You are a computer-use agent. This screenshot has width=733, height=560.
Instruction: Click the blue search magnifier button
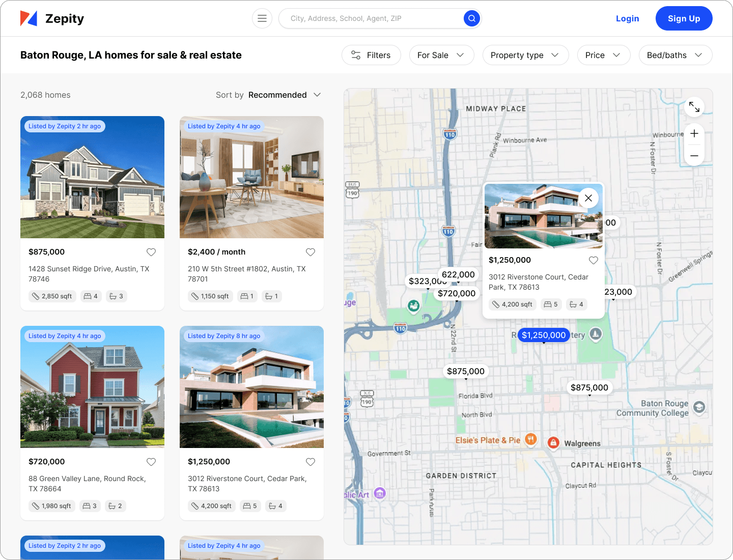pyautogui.click(x=472, y=18)
